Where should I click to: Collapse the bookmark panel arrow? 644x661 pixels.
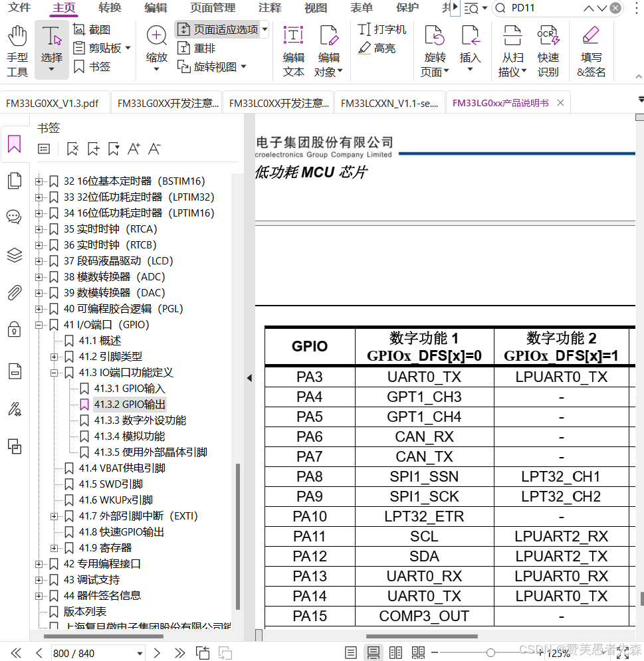pos(250,378)
